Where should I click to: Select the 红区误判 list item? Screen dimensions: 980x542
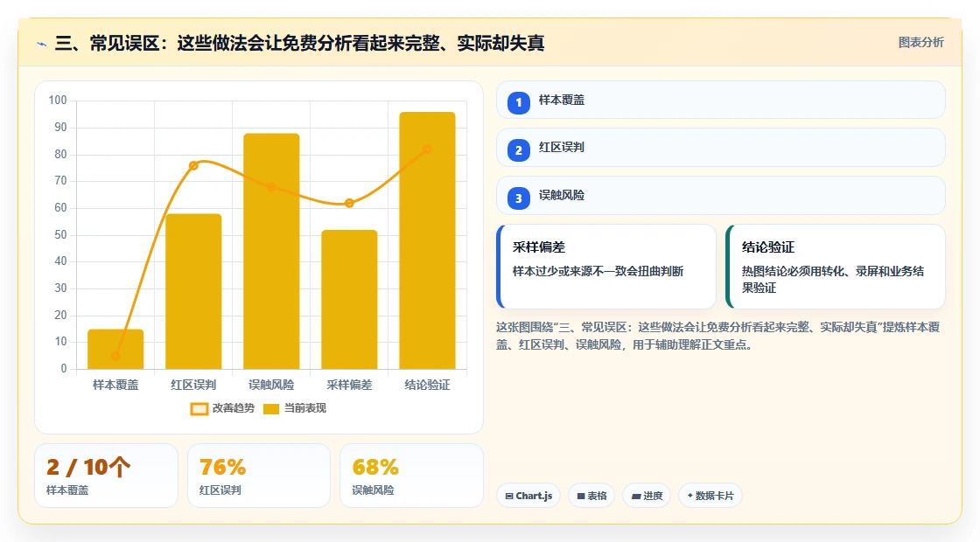coord(721,148)
